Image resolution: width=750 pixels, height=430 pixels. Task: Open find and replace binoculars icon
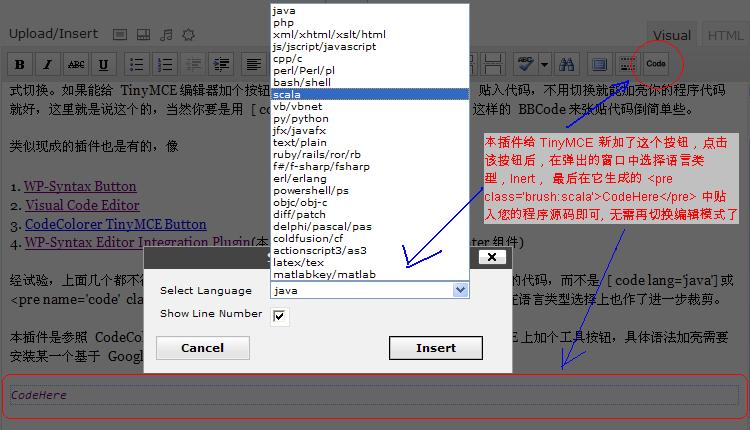pyautogui.click(x=567, y=65)
